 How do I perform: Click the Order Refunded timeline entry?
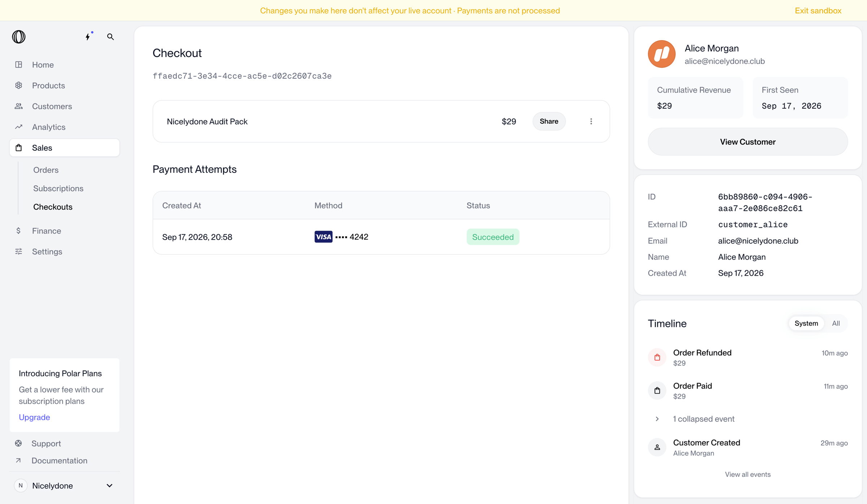tap(747, 357)
